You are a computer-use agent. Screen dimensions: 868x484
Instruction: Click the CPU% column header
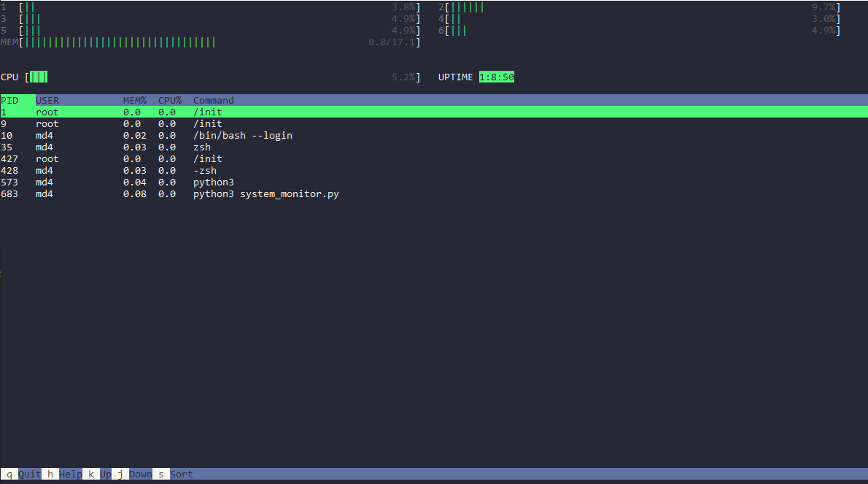[170, 100]
